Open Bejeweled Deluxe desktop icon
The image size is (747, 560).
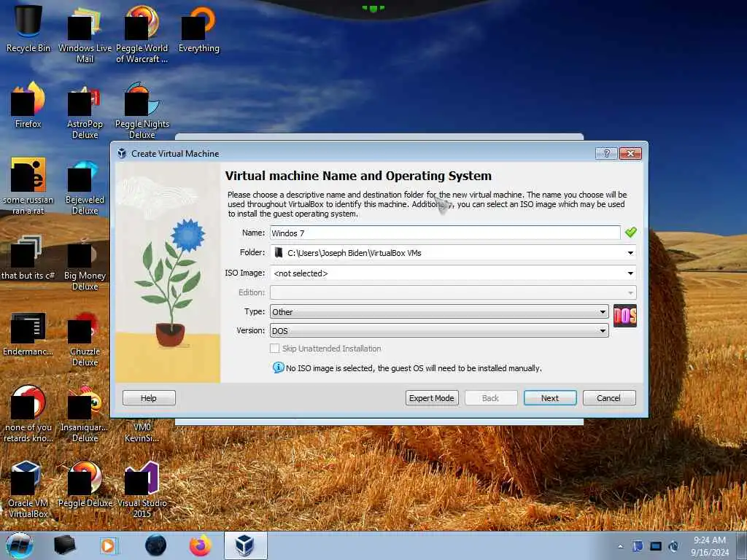tap(85, 186)
